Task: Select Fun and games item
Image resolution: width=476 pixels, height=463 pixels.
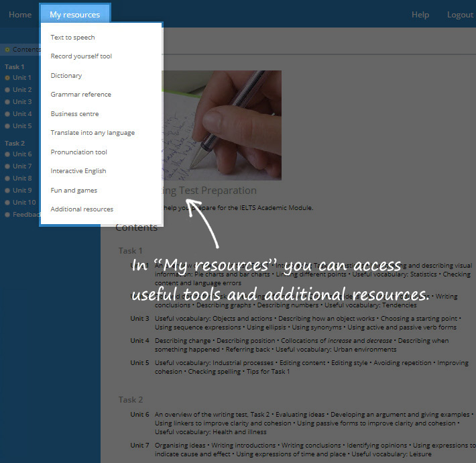Action: 74,191
